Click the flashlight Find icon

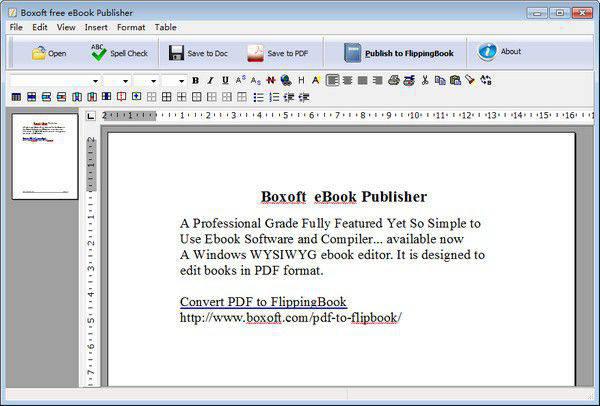470,80
